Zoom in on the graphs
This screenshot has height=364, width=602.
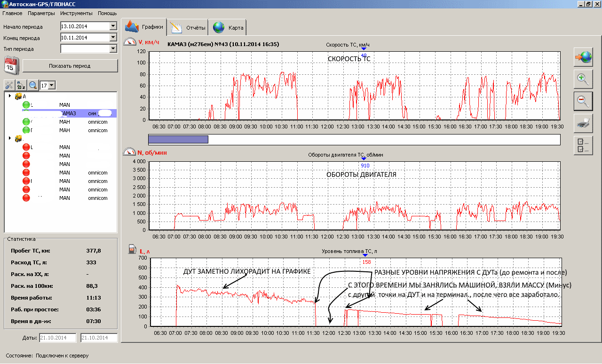click(583, 79)
